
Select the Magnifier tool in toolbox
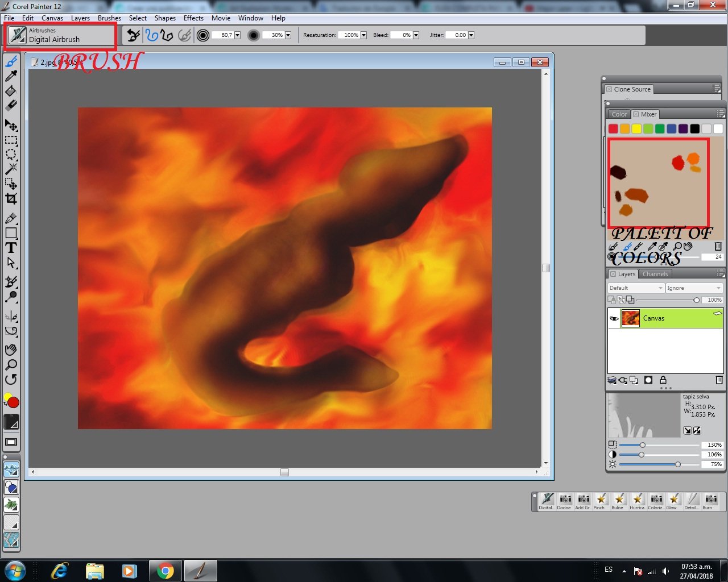(x=11, y=365)
